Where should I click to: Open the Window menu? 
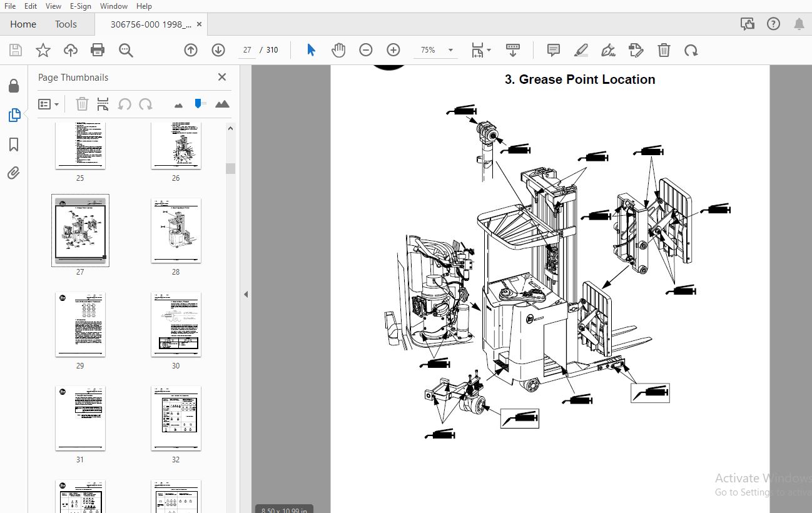coord(114,6)
